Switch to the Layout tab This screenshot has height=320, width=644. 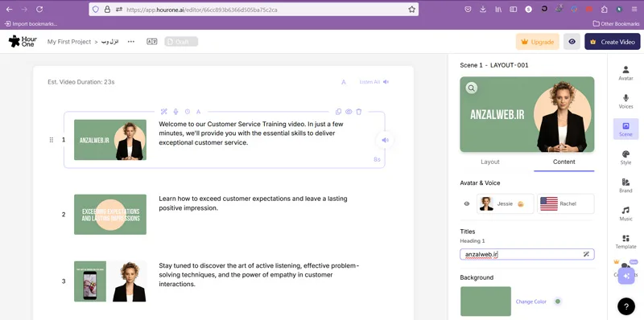(x=490, y=162)
